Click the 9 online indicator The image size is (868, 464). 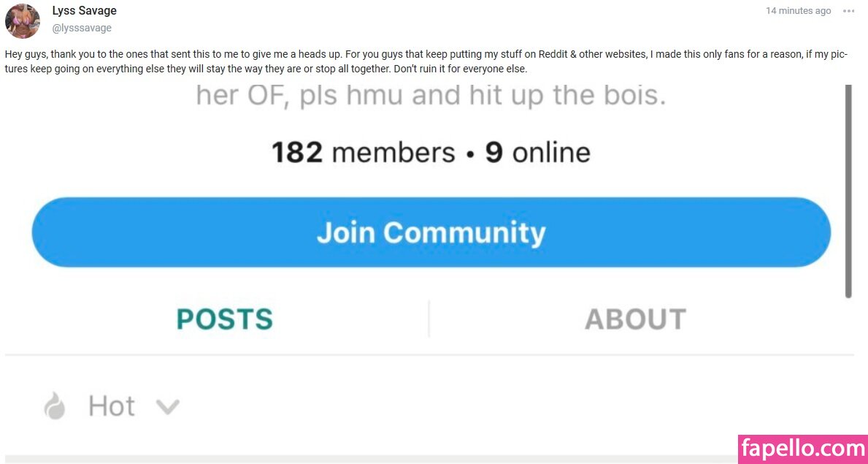(537, 152)
